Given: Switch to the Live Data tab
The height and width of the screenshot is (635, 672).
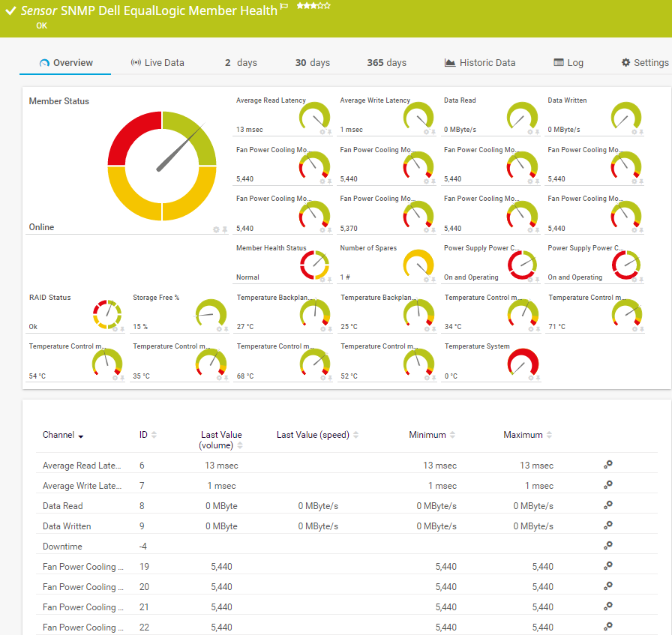Looking at the screenshot, I should point(157,63).
